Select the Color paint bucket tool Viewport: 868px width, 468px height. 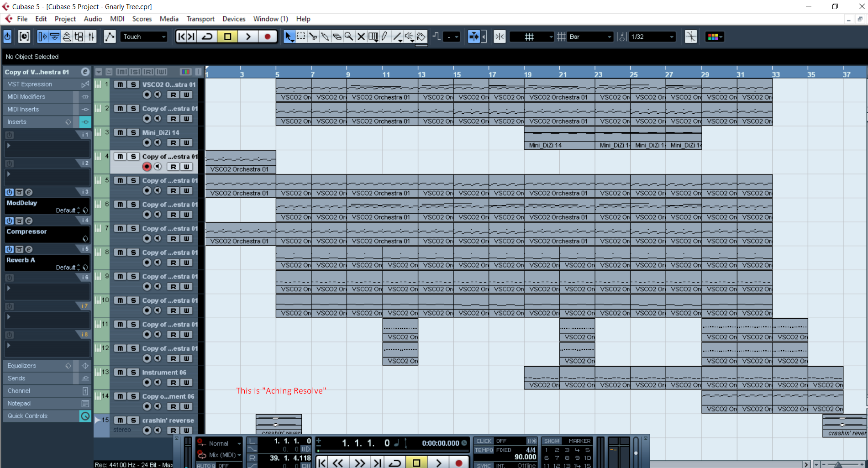[x=421, y=37]
